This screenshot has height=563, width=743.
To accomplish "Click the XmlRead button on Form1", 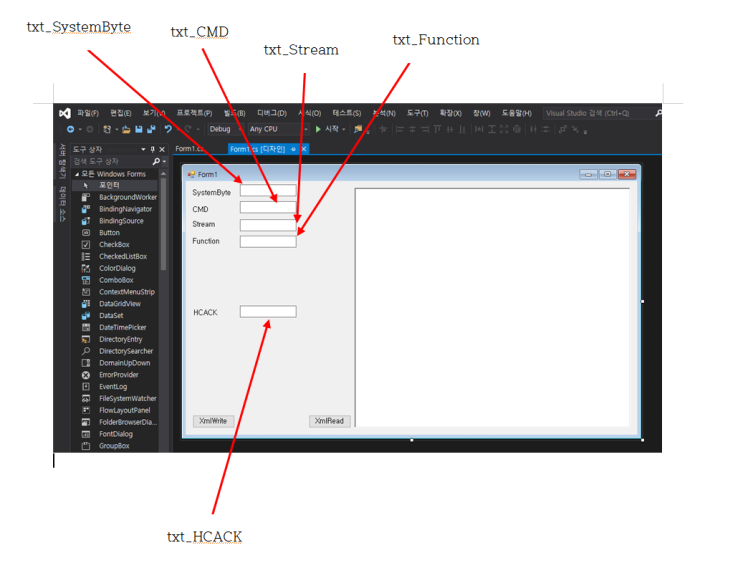I will click(x=330, y=421).
